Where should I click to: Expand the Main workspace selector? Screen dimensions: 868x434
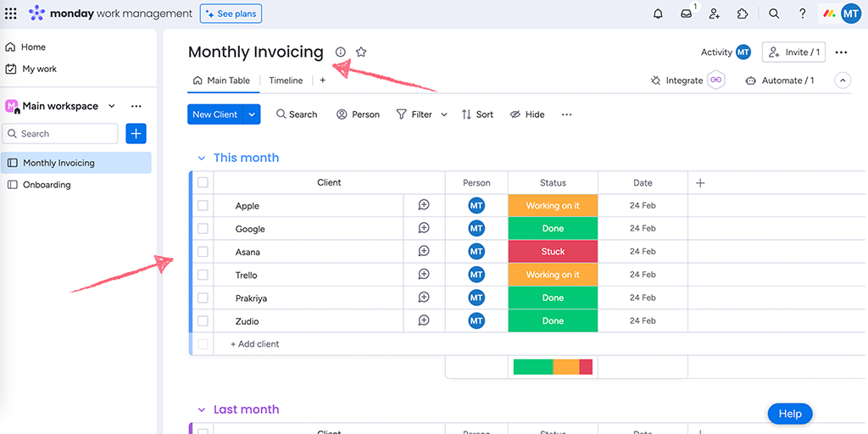[x=112, y=106]
